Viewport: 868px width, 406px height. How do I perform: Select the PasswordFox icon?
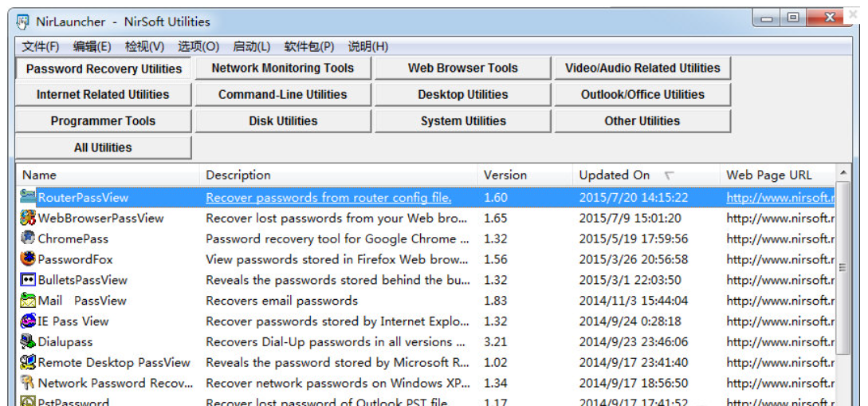pos(28,259)
